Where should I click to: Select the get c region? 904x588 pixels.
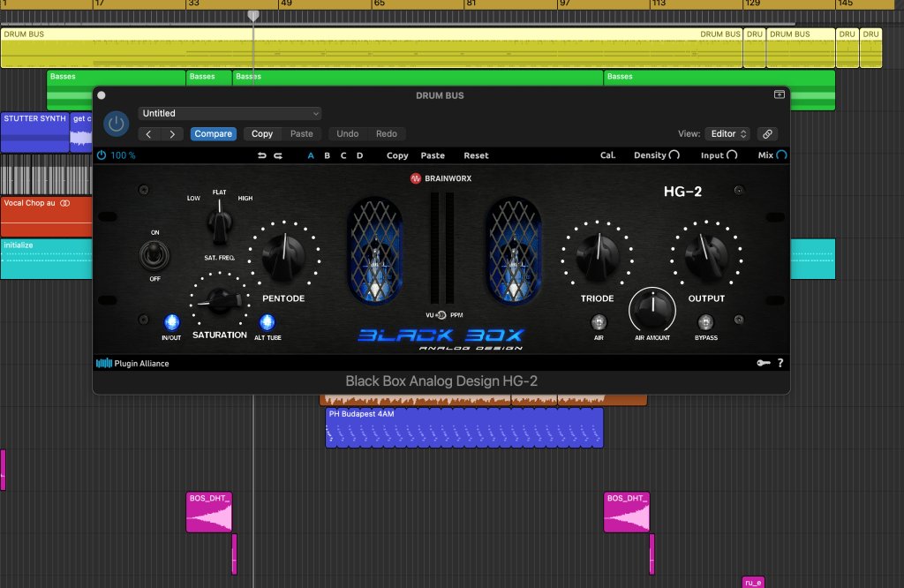pyautogui.click(x=81, y=132)
